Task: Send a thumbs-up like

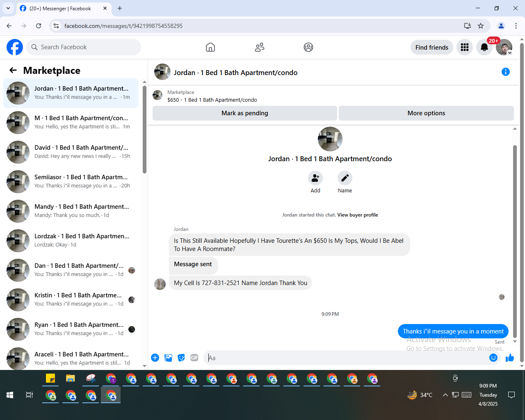Action: [x=510, y=358]
